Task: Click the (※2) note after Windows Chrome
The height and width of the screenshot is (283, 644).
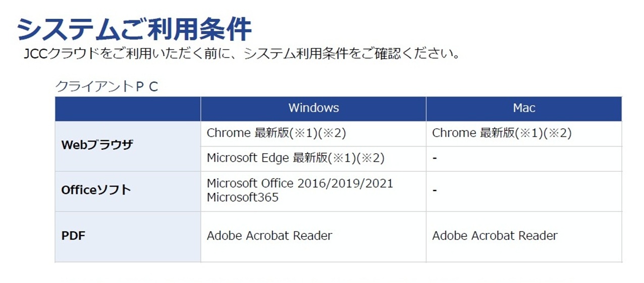Action: [335, 133]
